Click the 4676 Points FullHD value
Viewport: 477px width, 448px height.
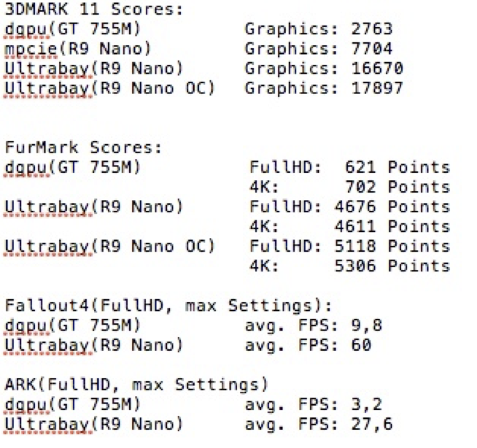[392, 207]
